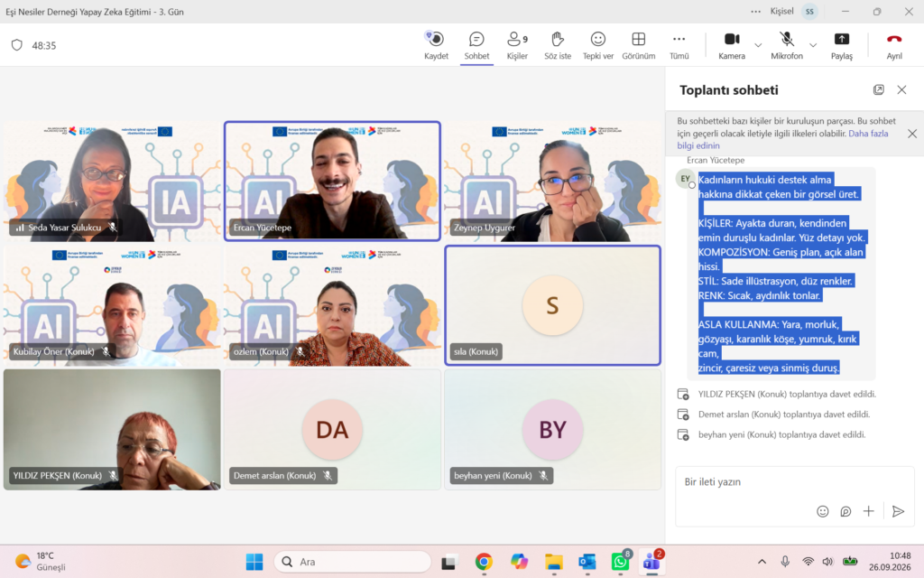This screenshot has width=924, height=578.
Task: Open the Daha fazla bilgi edinin link
Action: tap(782, 139)
